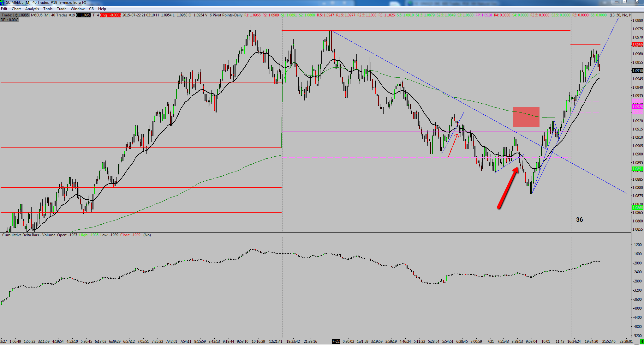Click the Low: -1939 delta value
This screenshot has width=644, height=345.
coord(109,235)
